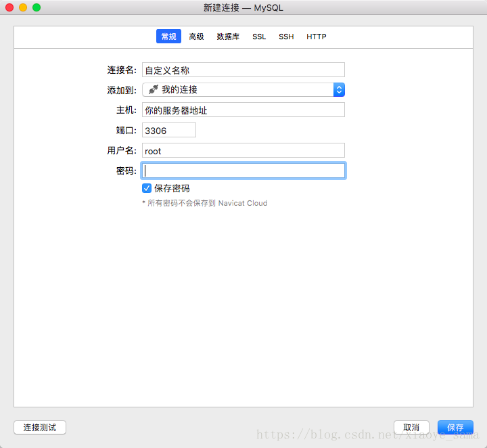Open the 数据库 tab
This screenshot has height=448, width=487.
[x=228, y=37]
